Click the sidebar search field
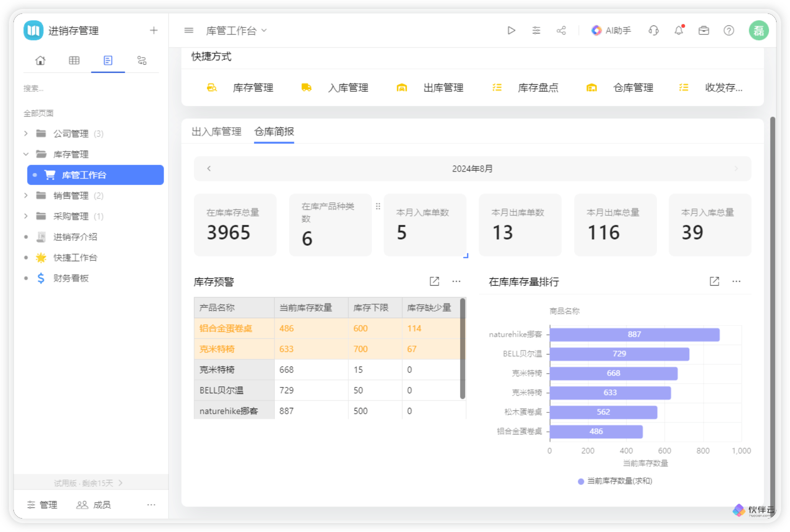Viewport: 790px width, 532px height. click(x=91, y=88)
